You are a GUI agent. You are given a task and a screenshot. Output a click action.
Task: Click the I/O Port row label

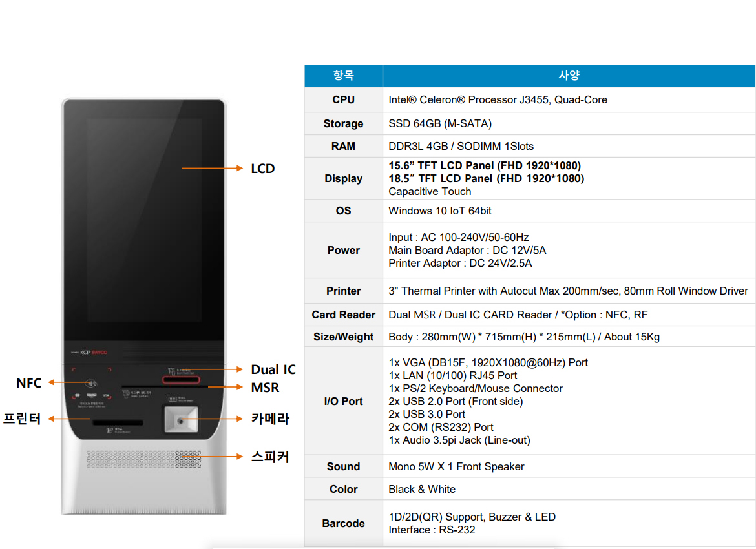pyautogui.click(x=343, y=401)
